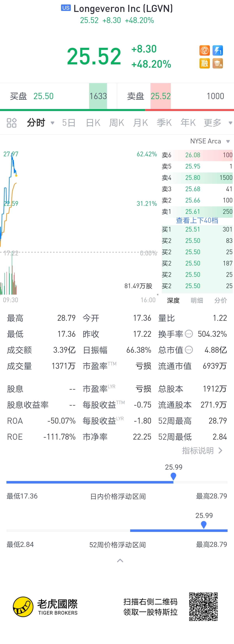Collapse the details panel with up chevron
Viewport: 234px width, 644px height.
[120, 561]
